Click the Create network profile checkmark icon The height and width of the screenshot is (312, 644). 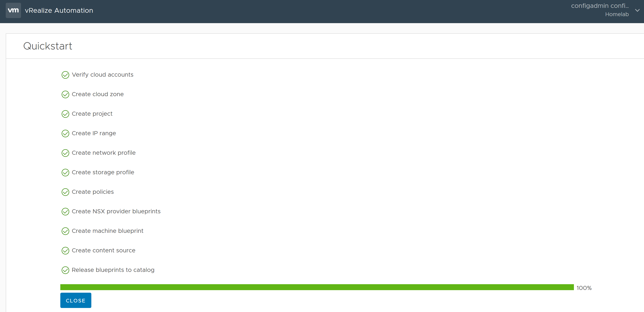65,153
